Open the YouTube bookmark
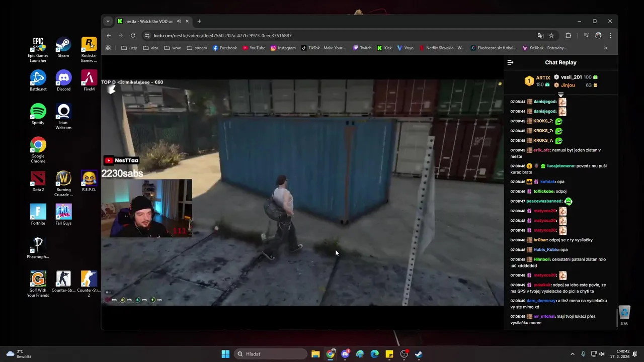 (254, 48)
